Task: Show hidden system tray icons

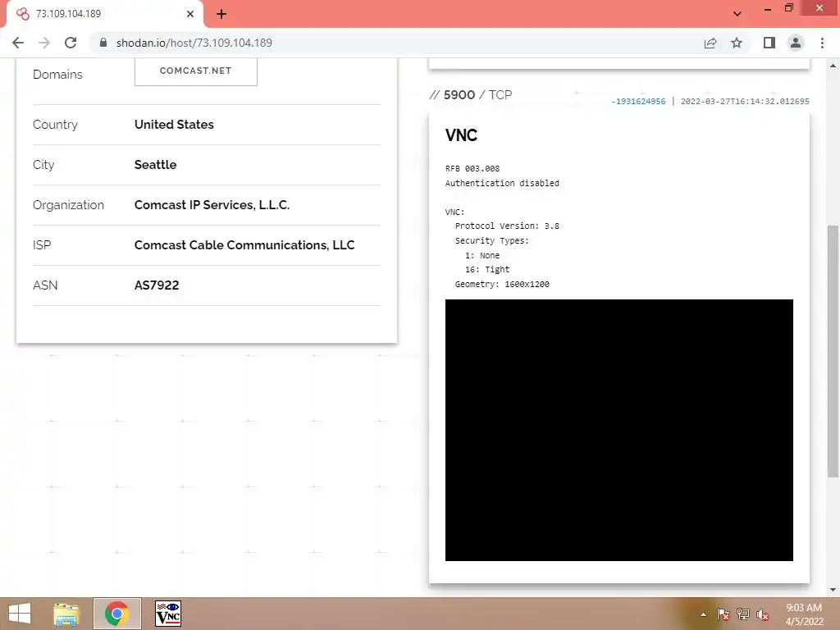Action: (703, 614)
